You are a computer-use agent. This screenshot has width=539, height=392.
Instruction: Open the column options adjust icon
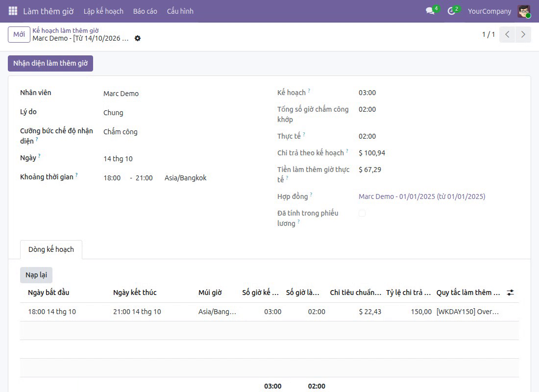(511, 293)
